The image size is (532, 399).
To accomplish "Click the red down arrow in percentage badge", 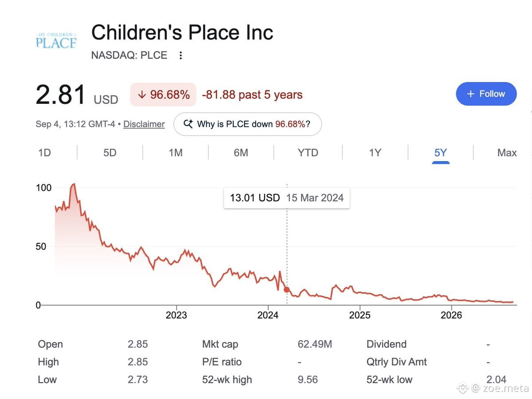I will click(142, 95).
